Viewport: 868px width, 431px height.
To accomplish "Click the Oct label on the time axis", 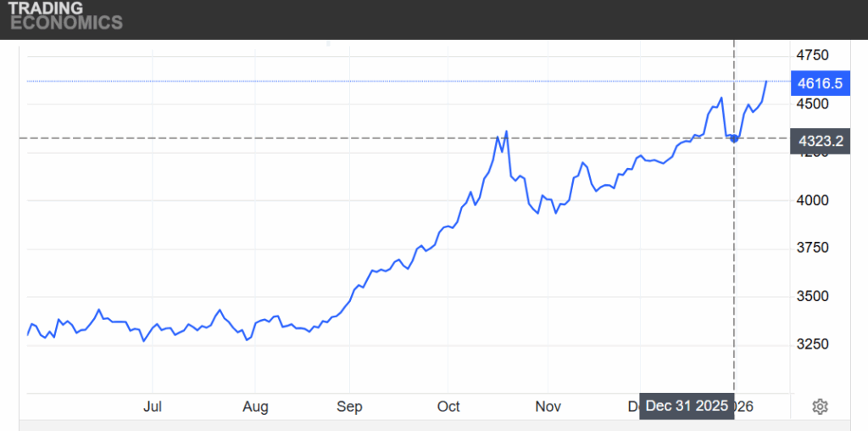I will tap(448, 406).
